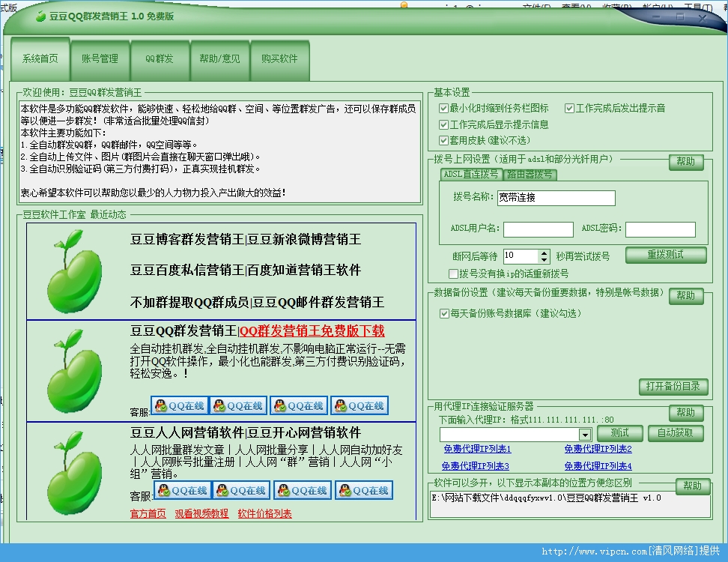Click the 拨号名称 input field

pyautogui.click(x=556, y=198)
